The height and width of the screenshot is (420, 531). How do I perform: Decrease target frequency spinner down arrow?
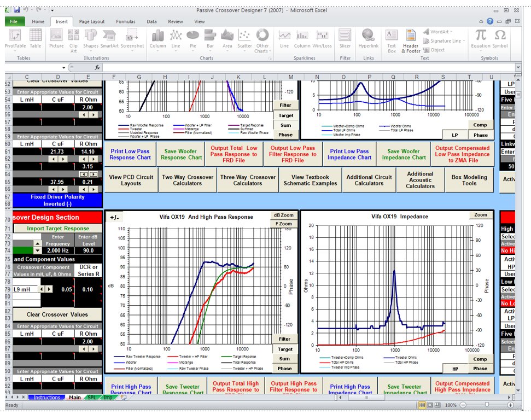(38, 250)
